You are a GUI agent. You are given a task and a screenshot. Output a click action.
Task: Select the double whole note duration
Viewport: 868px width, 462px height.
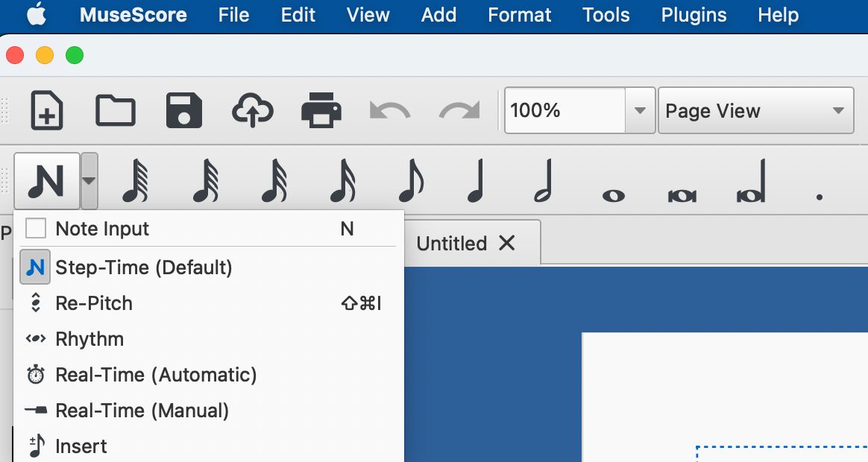(x=682, y=196)
